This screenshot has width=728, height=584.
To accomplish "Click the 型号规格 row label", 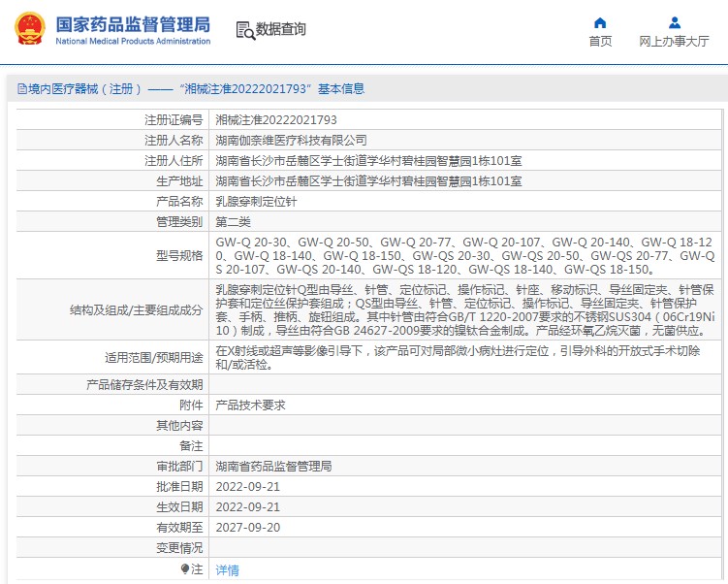I will (x=179, y=255).
